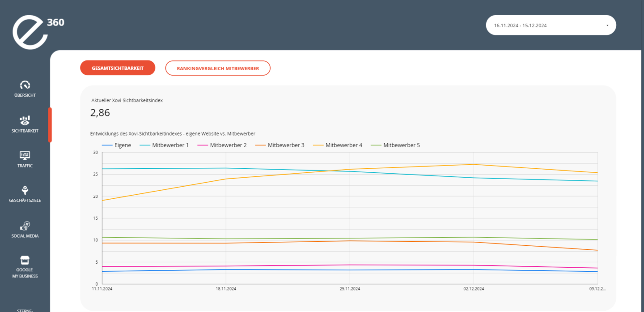Click the date range dropdown arrow

click(607, 26)
